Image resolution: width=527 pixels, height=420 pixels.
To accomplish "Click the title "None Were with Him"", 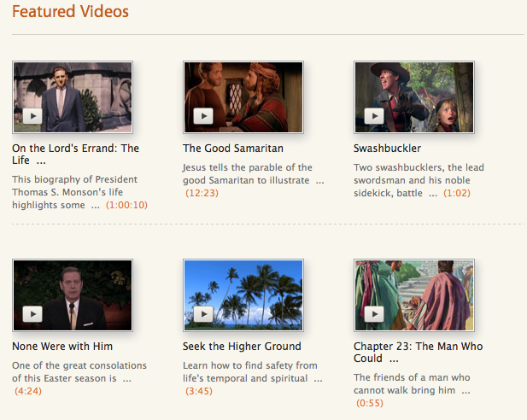I will tap(62, 346).
